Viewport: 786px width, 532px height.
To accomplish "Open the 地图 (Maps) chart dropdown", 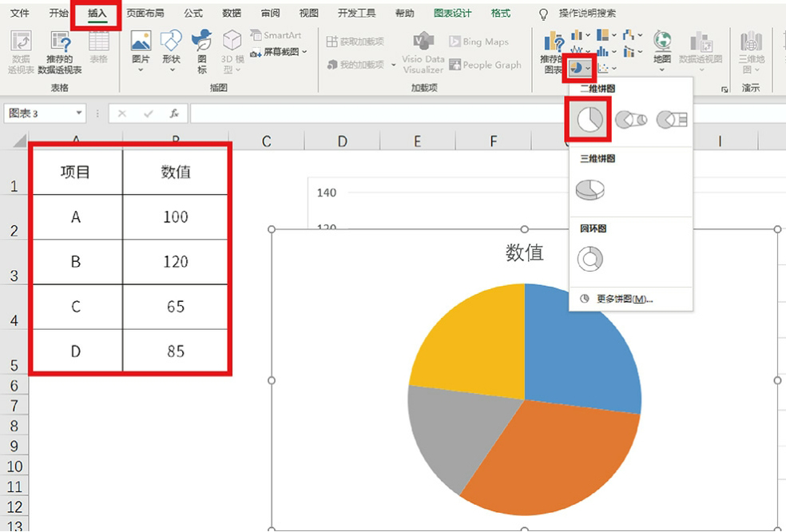I will [661, 50].
